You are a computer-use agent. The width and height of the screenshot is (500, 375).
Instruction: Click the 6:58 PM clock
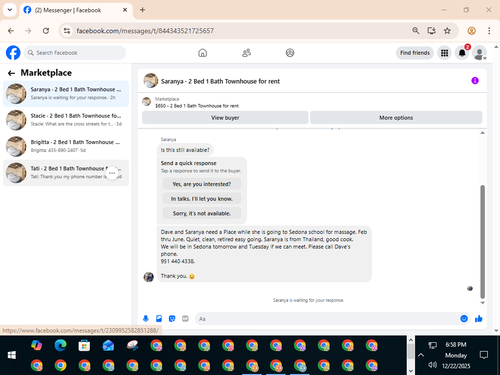[x=456, y=345]
